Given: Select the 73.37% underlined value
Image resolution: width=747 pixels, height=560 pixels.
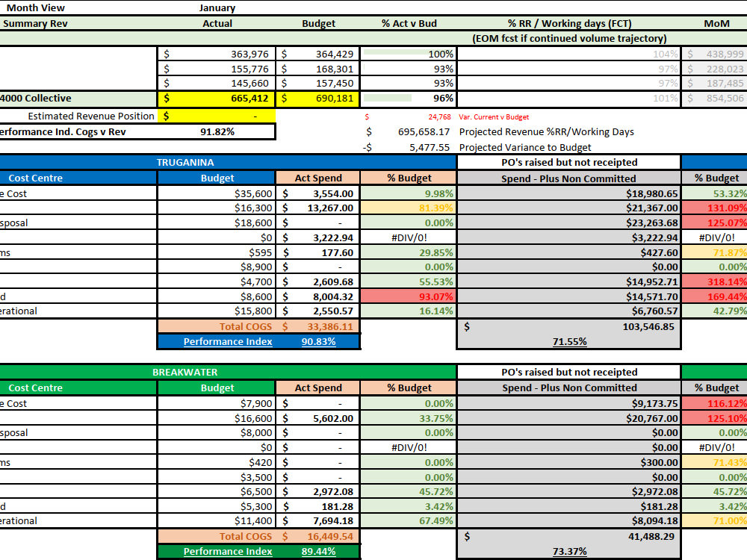Looking at the screenshot, I should point(569,552).
